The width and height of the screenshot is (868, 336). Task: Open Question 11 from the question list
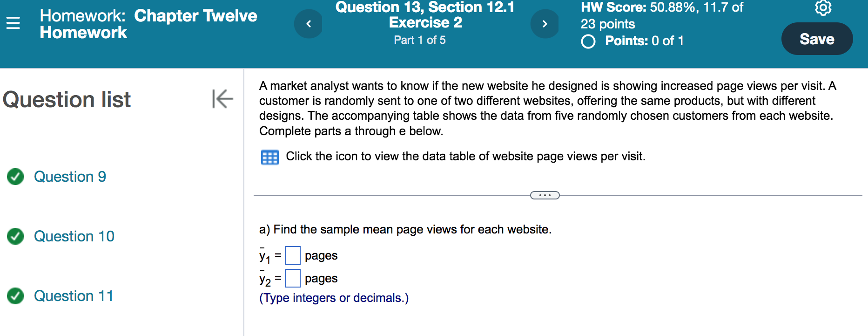point(74,296)
